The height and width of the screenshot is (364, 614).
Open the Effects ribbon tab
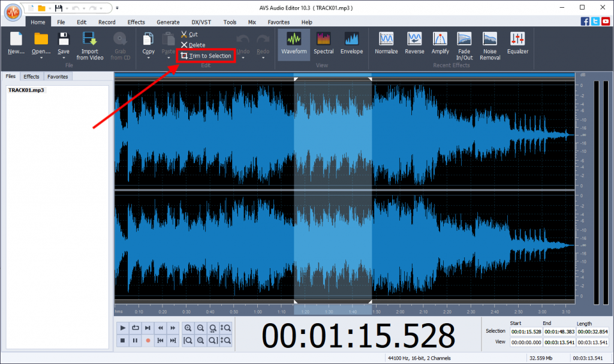[136, 22]
